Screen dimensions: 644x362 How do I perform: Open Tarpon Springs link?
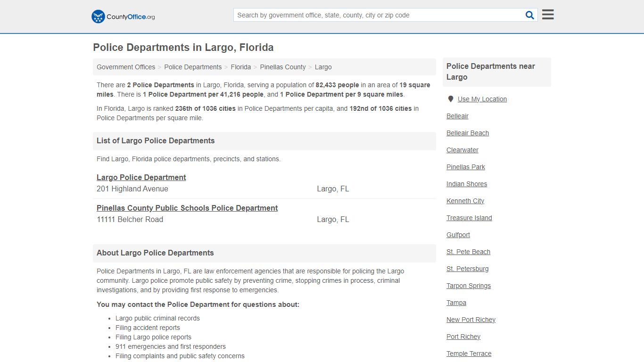(469, 286)
